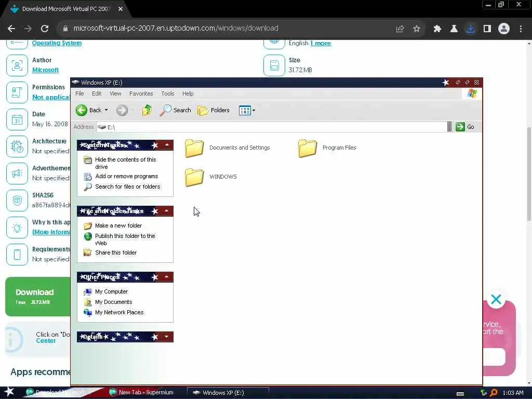Image resolution: width=532 pixels, height=399 pixels.
Task: Click Search for files or folders
Action: pyautogui.click(x=122, y=187)
